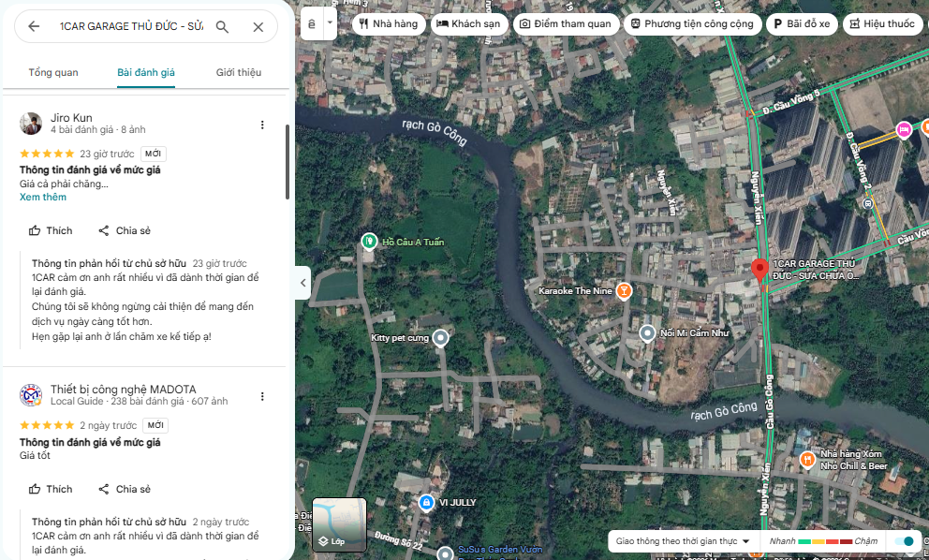Click the 1CAR GARAGE search field
The width and height of the screenshot is (929, 560).
click(x=131, y=26)
